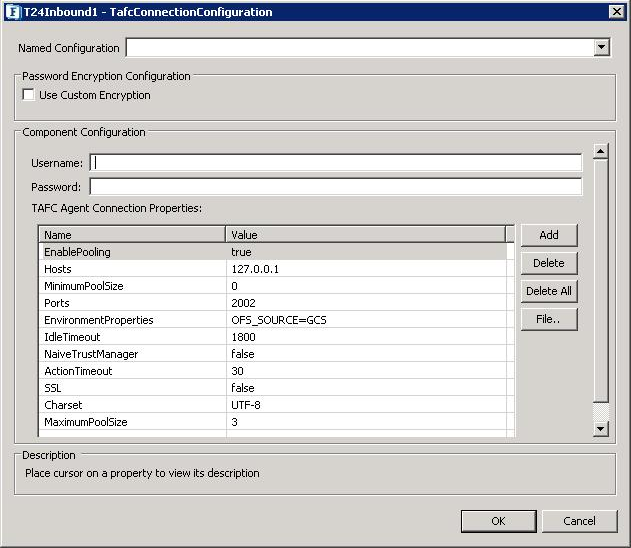The height and width of the screenshot is (548, 631).
Task: Sort by the Name column header
Action: pos(132,235)
